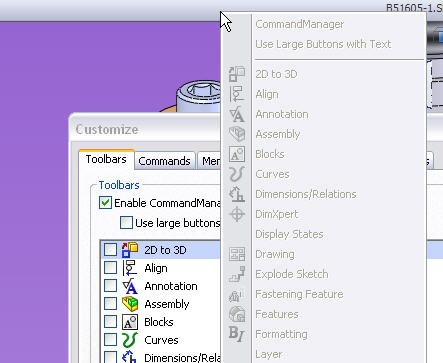Click the Annotation icon in context menu
The width and height of the screenshot is (443, 363).
237,114
